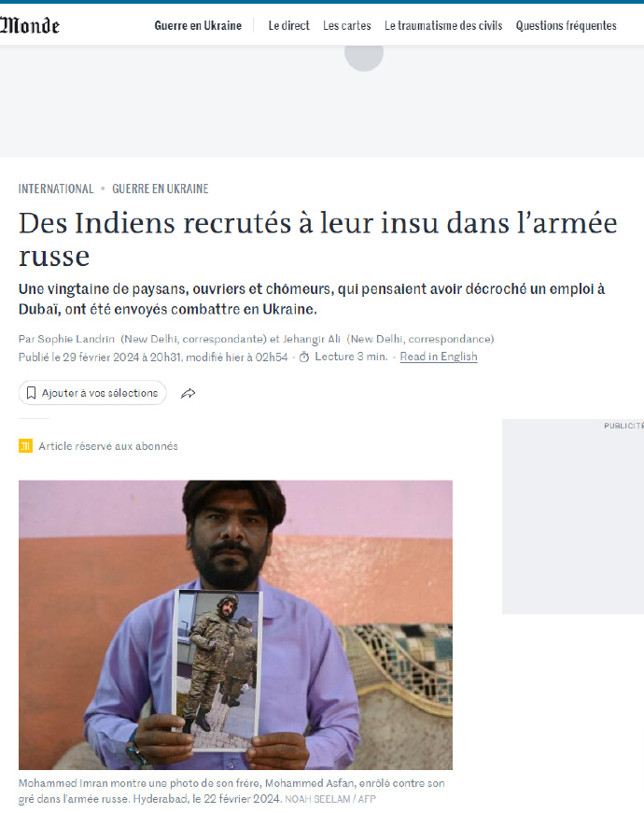The width and height of the screenshot is (644, 813).
Task: Open the GUERRE EN UKRAINE breadcrumb link
Action: pyautogui.click(x=161, y=189)
